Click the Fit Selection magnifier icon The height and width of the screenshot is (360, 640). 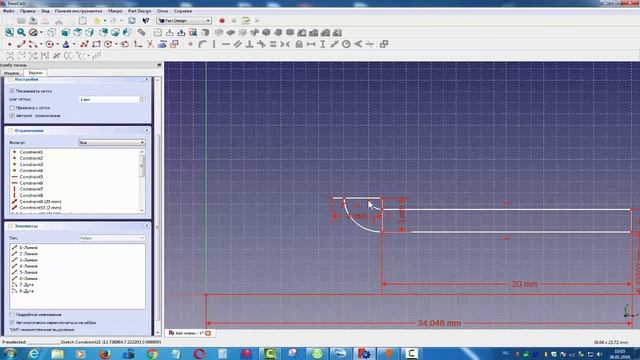[x=21, y=32]
